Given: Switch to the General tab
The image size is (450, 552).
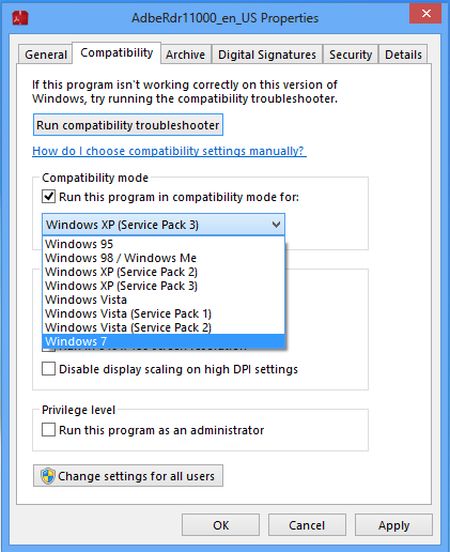Looking at the screenshot, I should (46, 55).
